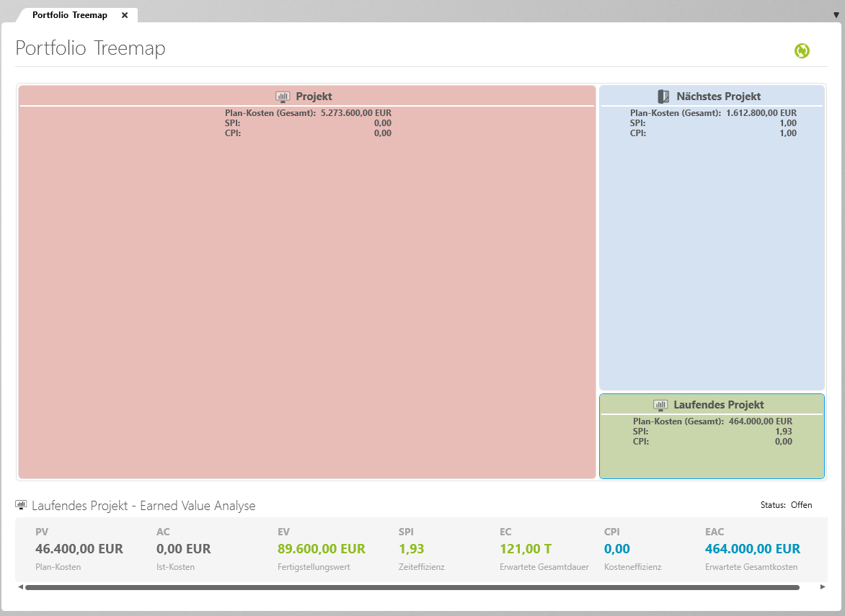Click the Nächstes Projekt title text
The image size is (845, 616).
pos(718,97)
